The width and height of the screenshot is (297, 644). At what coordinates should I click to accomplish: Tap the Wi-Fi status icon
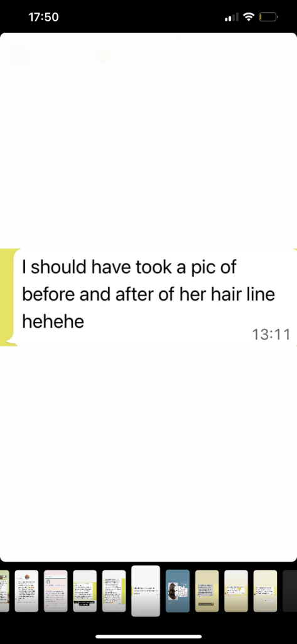(x=248, y=17)
